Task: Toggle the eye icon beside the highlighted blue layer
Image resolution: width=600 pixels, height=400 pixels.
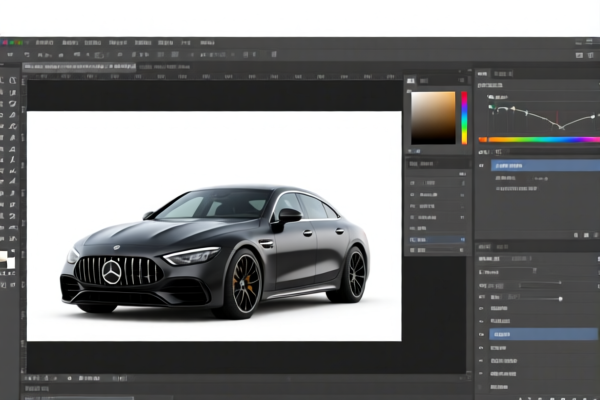Action: pos(481,335)
